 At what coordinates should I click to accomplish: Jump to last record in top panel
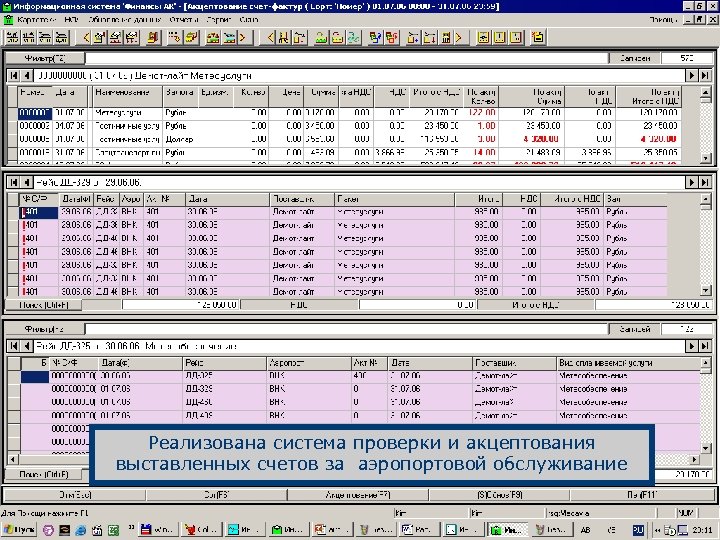(x=705, y=76)
